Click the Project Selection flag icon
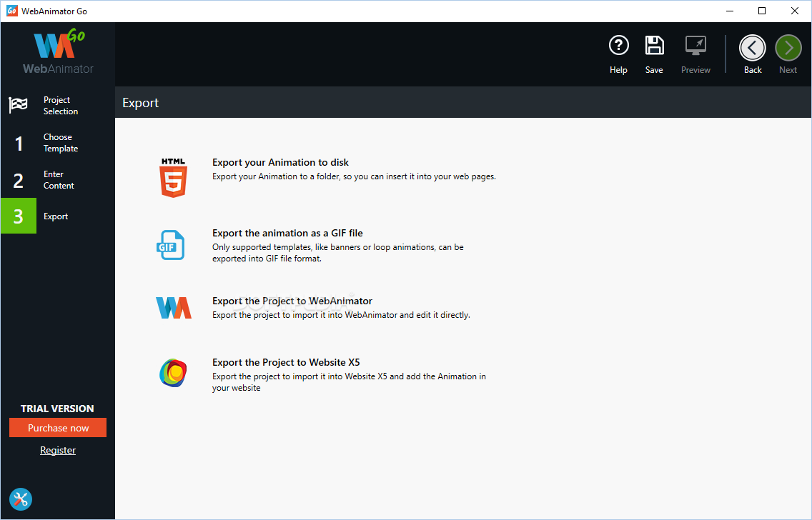This screenshot has width=812, height=520. click(18, 105)
